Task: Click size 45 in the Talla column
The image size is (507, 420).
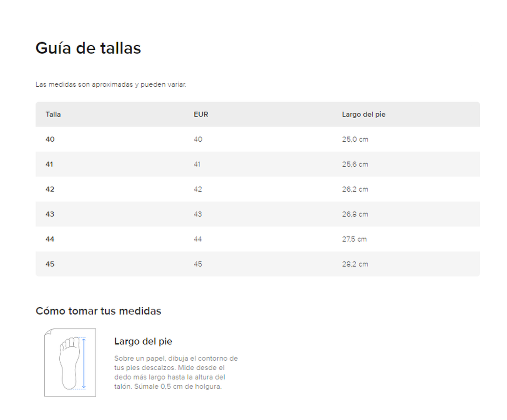Action: click(50, 264)
